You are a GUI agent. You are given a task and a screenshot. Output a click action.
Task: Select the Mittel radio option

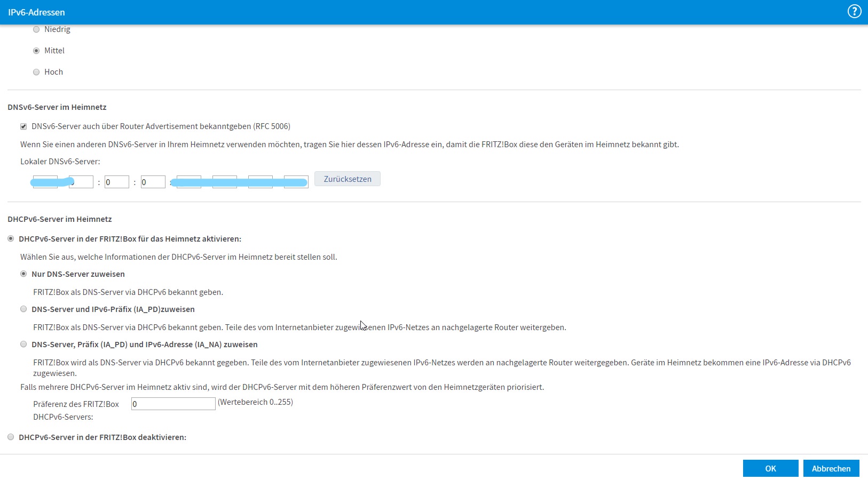click(x=36, y=51)
